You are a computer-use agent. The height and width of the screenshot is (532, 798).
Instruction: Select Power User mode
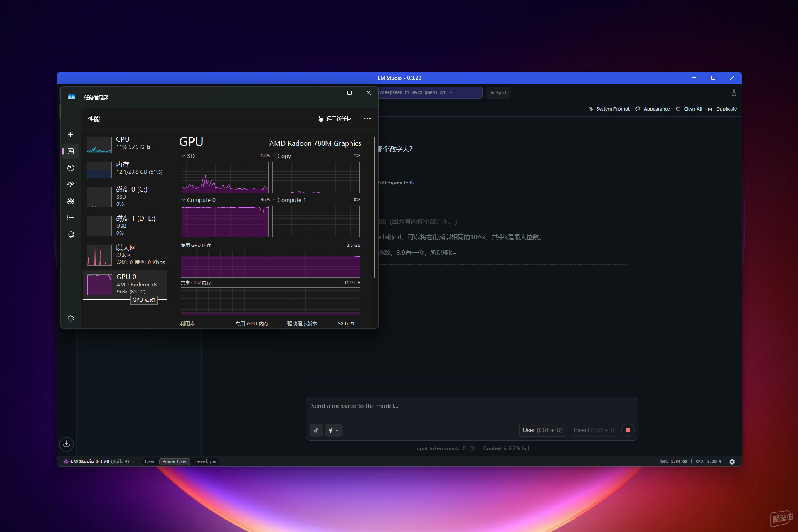pos(175,461)
